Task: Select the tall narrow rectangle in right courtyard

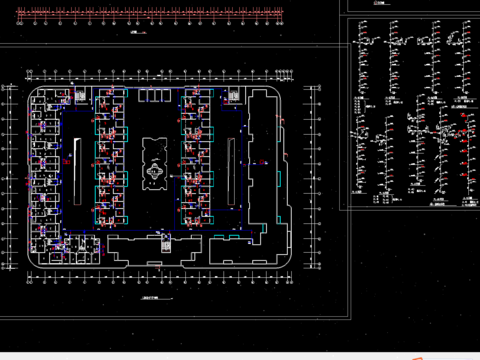Action: click(x=231, y=171)
